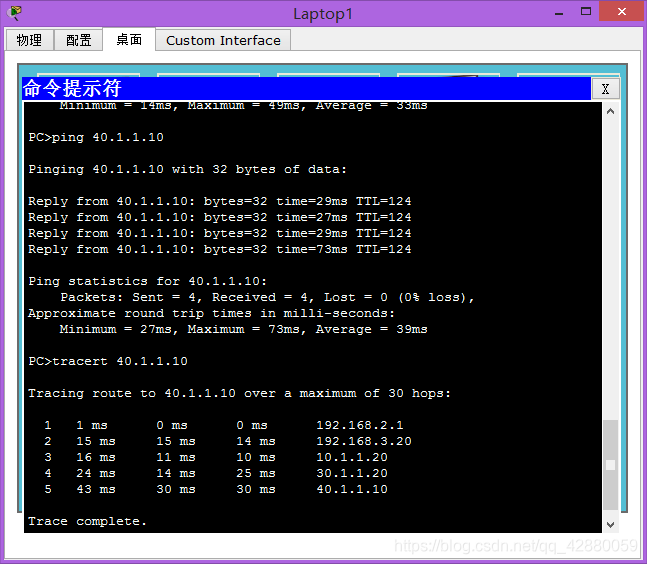
Task: Click the reply line with time=73ms
Action: [220, 250]
